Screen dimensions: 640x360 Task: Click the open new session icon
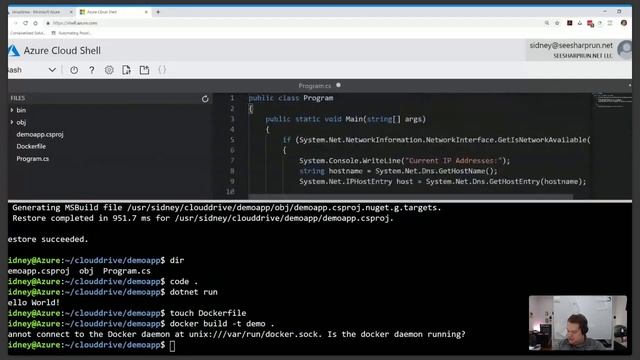click(x=144, y=70)
